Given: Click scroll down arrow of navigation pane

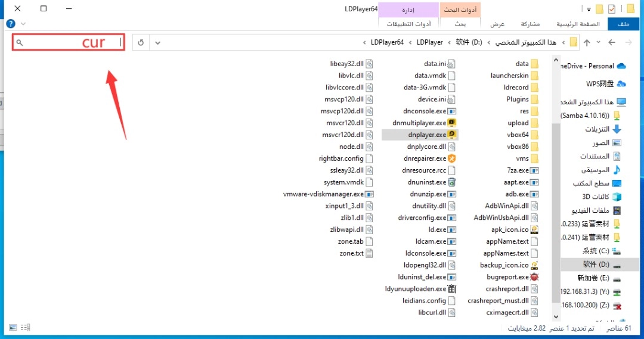Looking at the screenshot, I should click(x=556, y=316).
